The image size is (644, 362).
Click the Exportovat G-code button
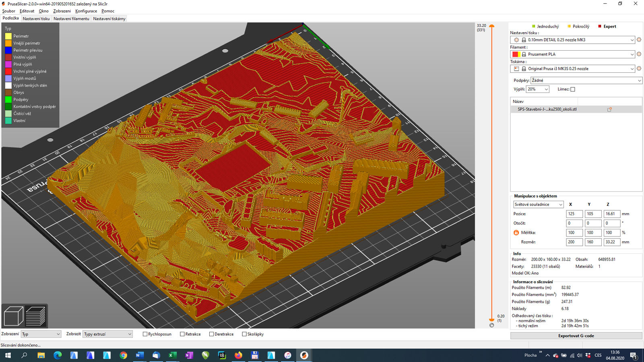(576, 336)
